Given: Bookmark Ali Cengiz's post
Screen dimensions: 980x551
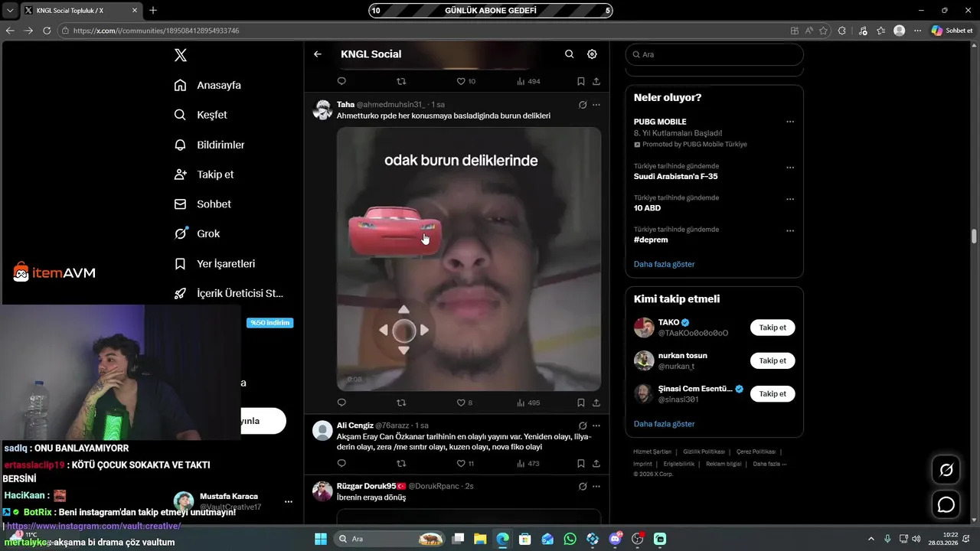Looking at the screenshot, I should [580, 463].
